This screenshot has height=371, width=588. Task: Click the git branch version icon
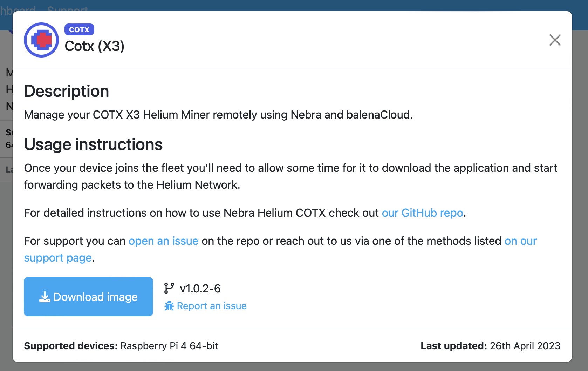[169, 288]
